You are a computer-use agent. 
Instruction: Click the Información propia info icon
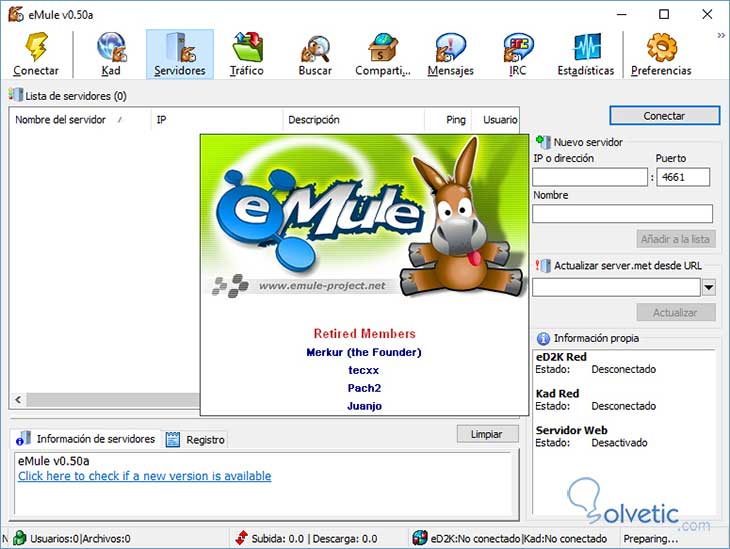tap(543, 338)
